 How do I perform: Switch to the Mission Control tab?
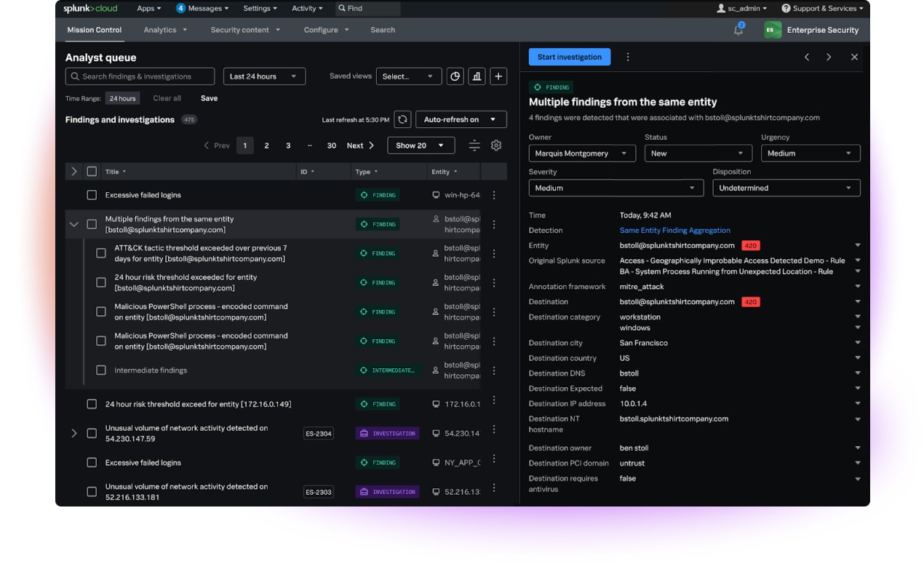(94, 31)
